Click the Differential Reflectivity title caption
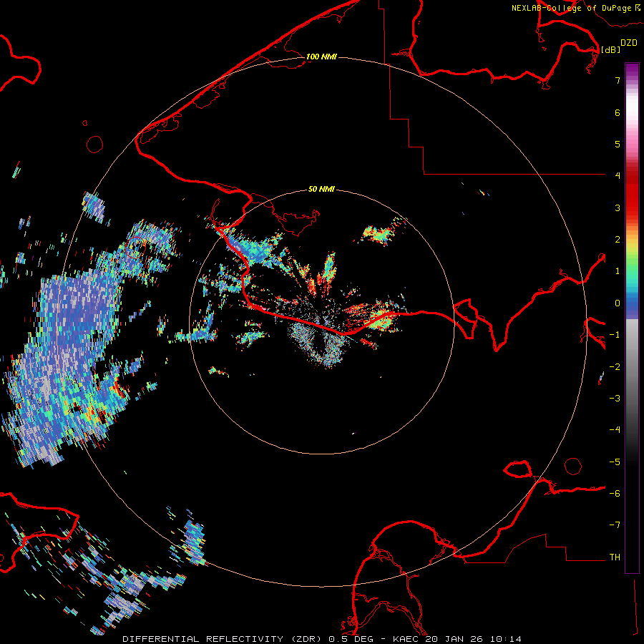644x644 pixels. [x=322, y=639]
